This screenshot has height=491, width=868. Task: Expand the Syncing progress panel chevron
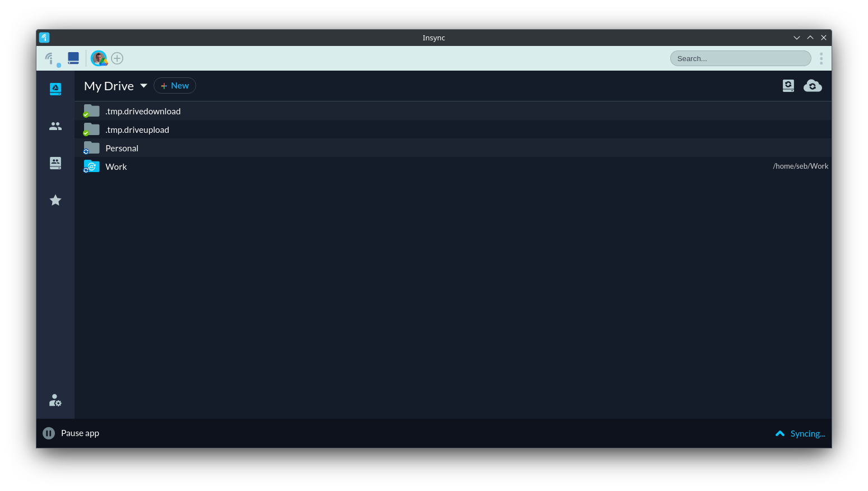780,433
